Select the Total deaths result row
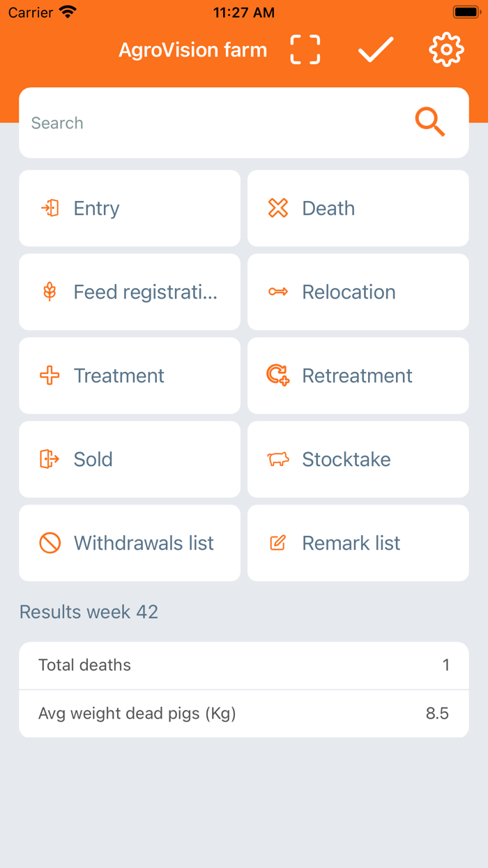This screenshot has height=868, width=488. (x=244, y=665)
